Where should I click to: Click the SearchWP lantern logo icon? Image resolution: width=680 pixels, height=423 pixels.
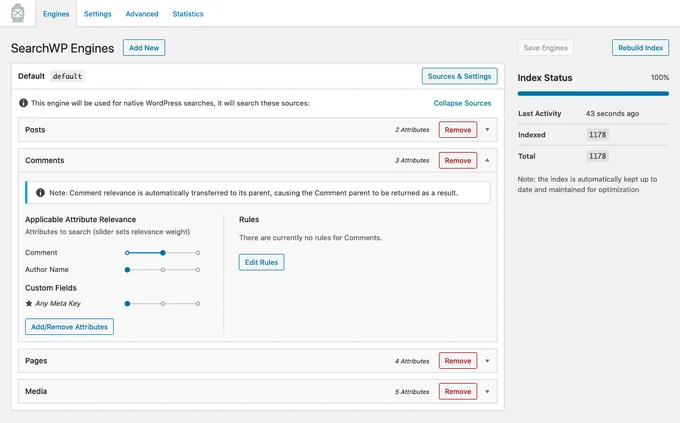tap(18, 13)
